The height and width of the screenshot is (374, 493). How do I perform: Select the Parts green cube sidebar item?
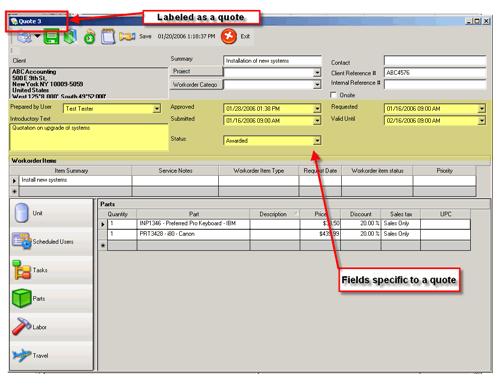pos(51,298)
